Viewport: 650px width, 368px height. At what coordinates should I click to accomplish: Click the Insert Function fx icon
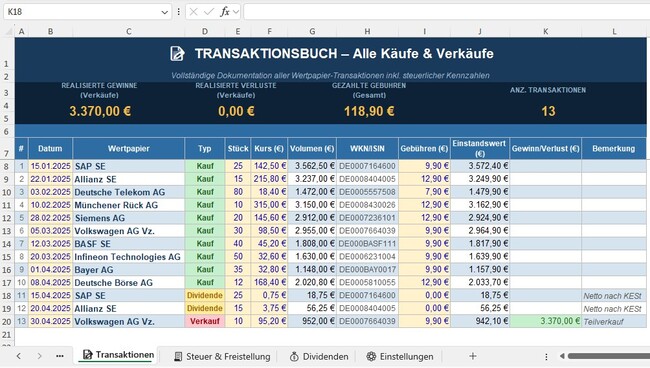225,12
